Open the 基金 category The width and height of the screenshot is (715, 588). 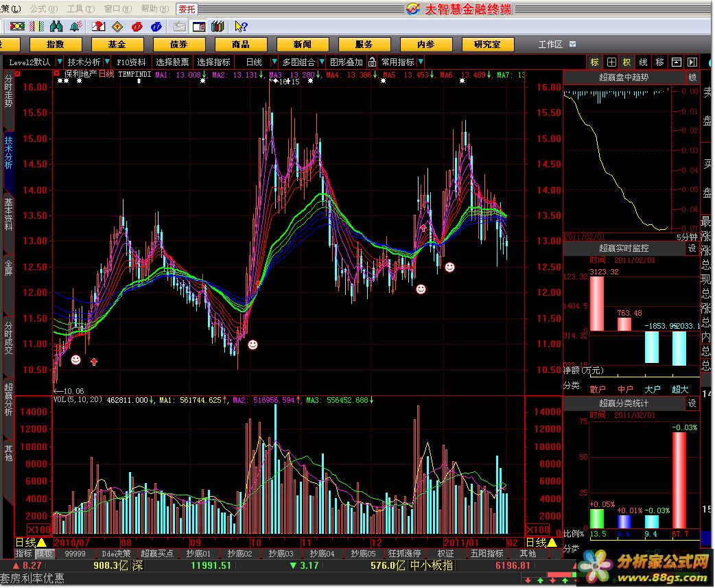(x=117, y=44)
